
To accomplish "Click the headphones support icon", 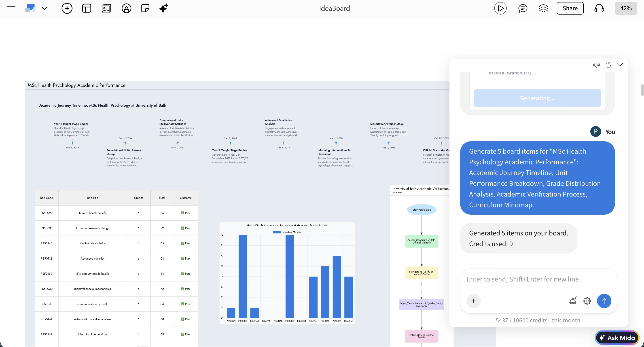I will (599, 8).
